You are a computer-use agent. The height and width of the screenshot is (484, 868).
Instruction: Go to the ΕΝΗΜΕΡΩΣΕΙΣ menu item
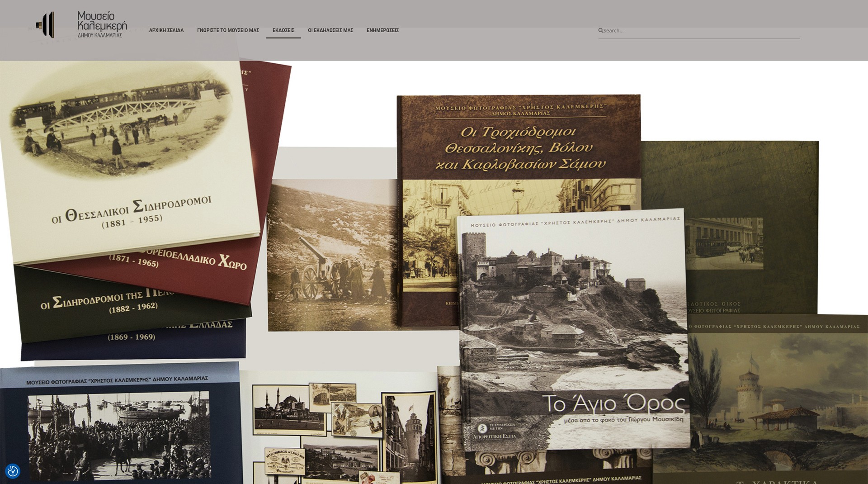382,30
